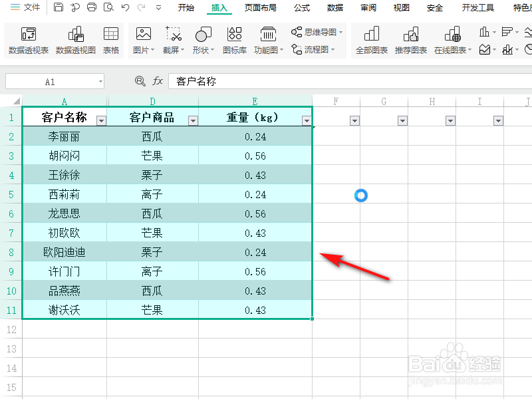The height and width of the screenshot is (399, 532).
Task: Click the 表格 (Table) insert icon
Action: coord(110,40)
